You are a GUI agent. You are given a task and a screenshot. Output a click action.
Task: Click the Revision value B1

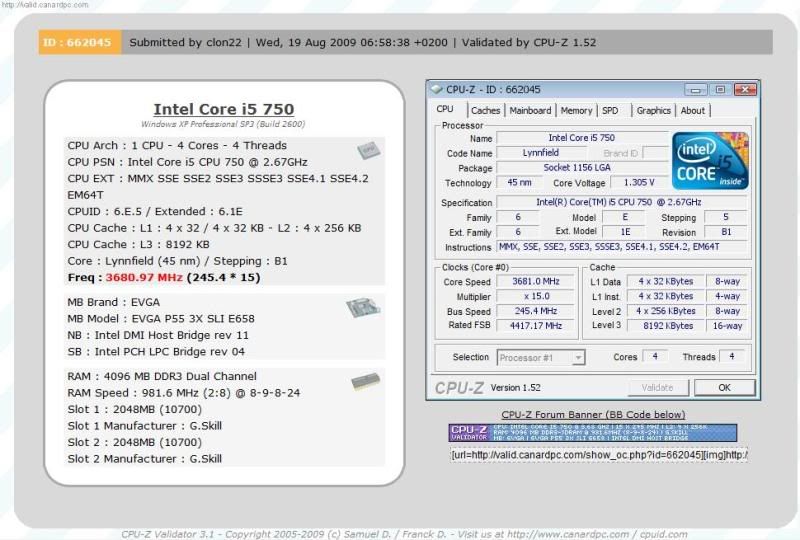pos(726,232)
